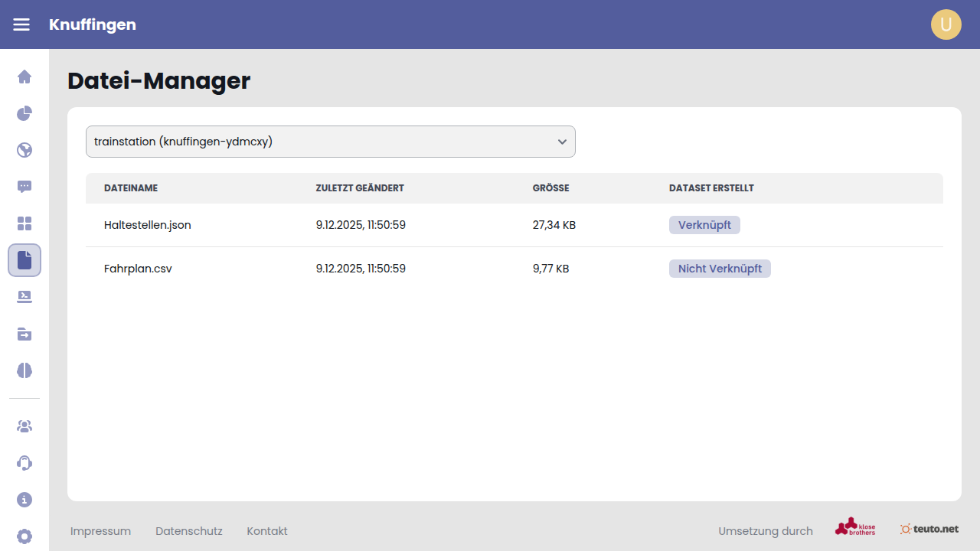
Task: Open the info circle icon
Action: (24, 500)
